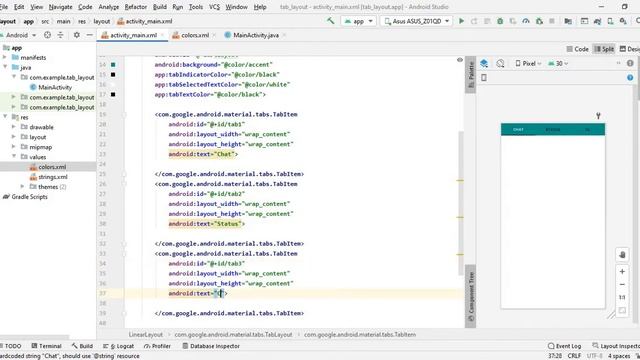Open the Pixel device preview dropdown

529,63
